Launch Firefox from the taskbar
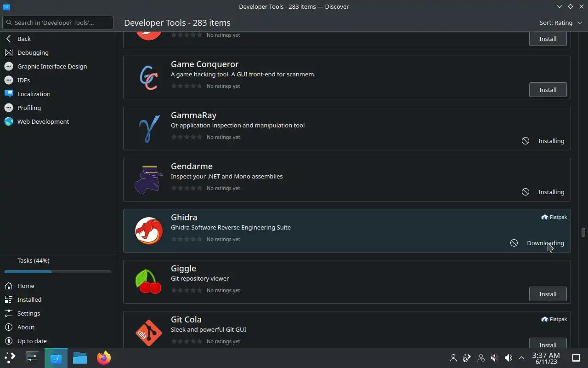The width and height of the screenshot is (588, 368). click(104, 358)
